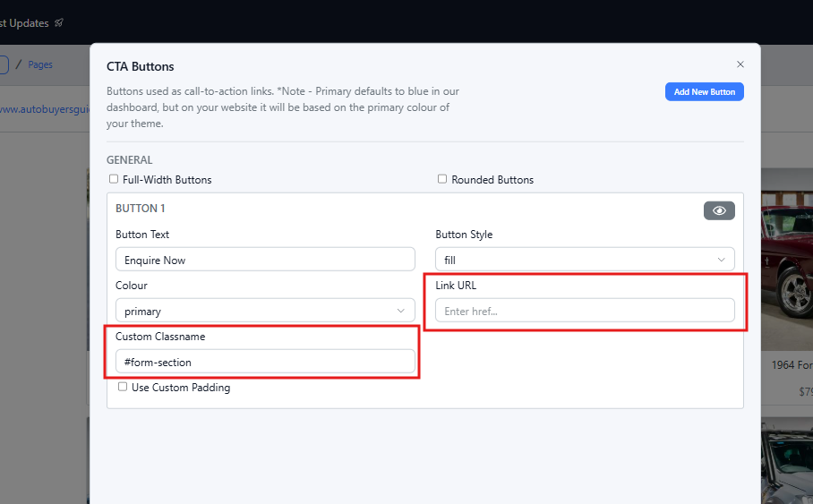The width and height of the screenshot is (813, 504).
Task: Expand Colour dropdown set to primary
Action: pos(265,311)
